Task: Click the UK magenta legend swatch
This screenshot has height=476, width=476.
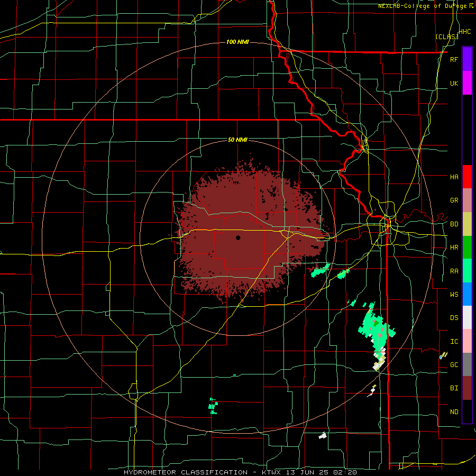Action: pos(467,83)
